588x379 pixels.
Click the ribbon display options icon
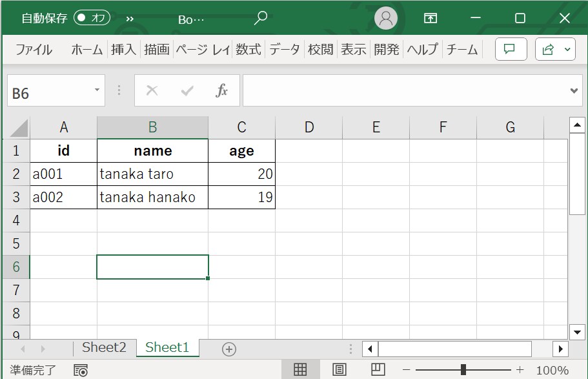[x=430, y=18]
